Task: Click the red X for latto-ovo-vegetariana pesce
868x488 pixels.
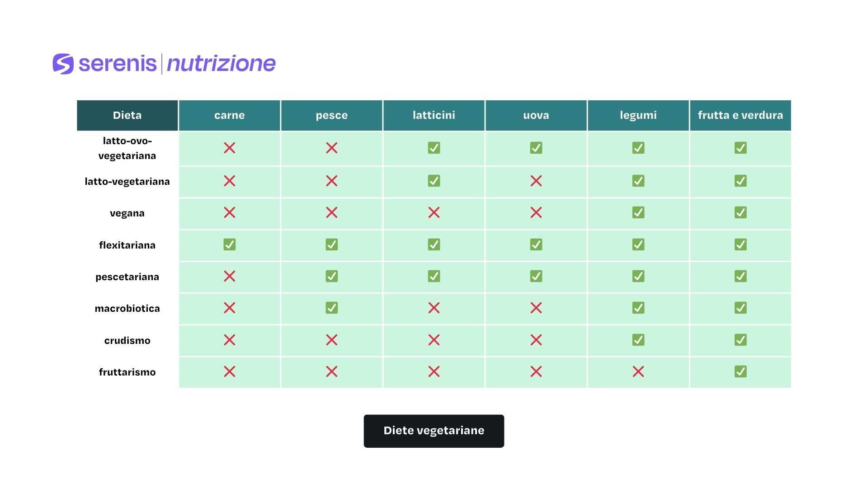Action: pos(332,148)
